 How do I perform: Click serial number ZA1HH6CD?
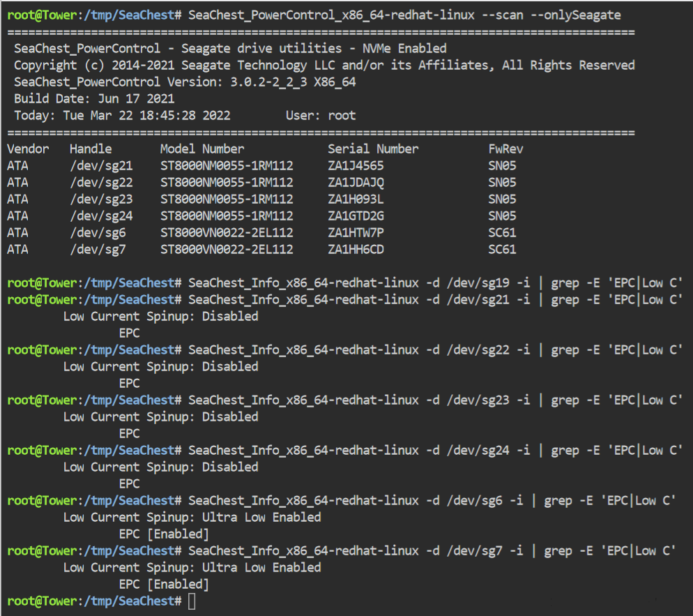[356, 250]
